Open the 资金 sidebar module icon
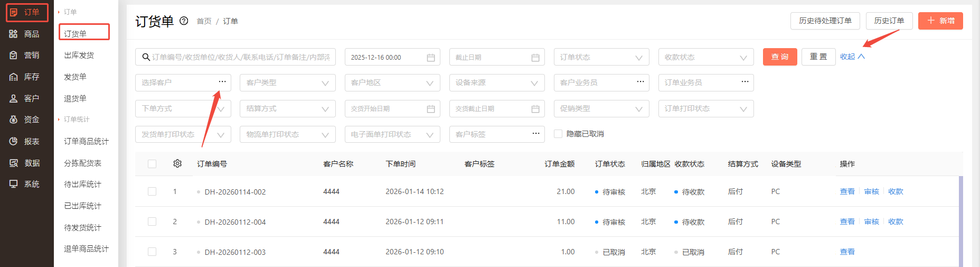980x267 pixels. [x=14, y=119]
